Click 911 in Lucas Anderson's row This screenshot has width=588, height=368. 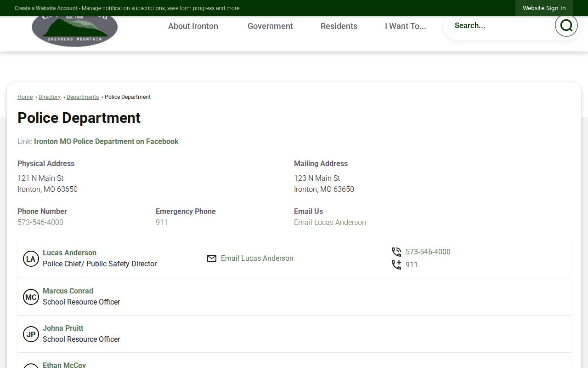tap(412, 265)
